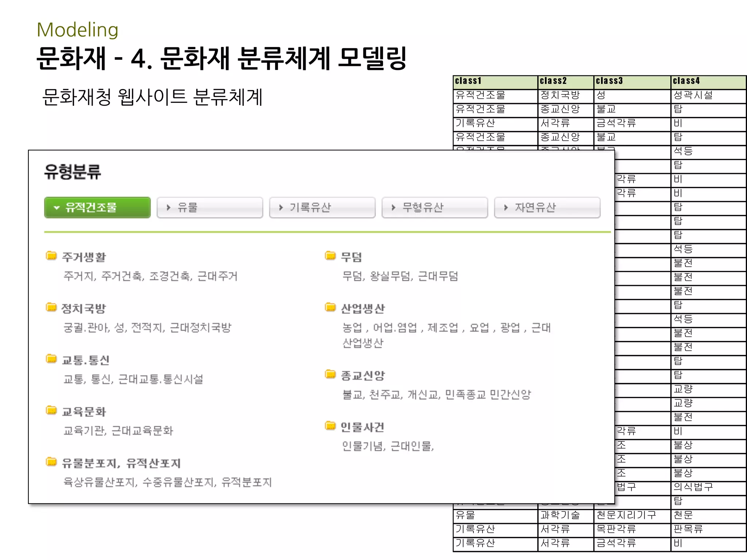Open the 교통.통신 category heading
The height and width of the screenshot is (560, 747).
[x=86, y=360]
